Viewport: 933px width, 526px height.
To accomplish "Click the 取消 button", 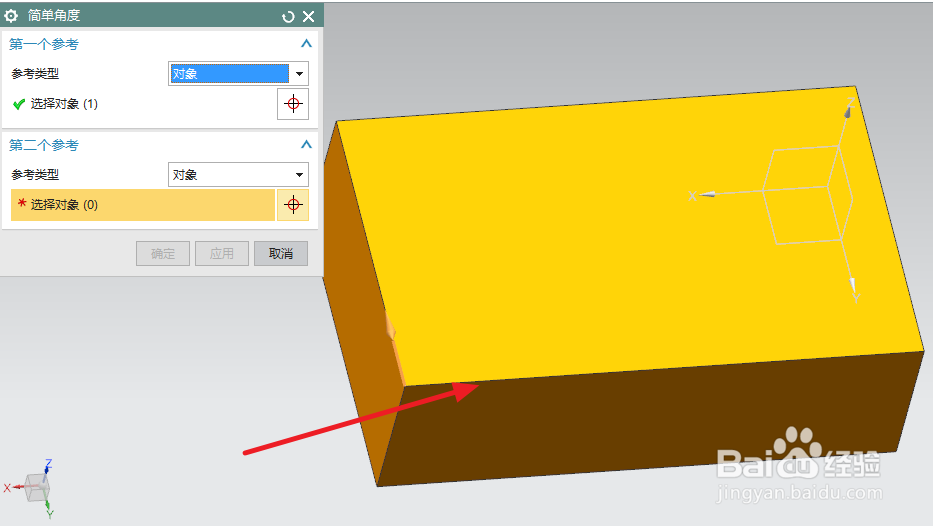I will pyautogui.click(x=281, y=253).
